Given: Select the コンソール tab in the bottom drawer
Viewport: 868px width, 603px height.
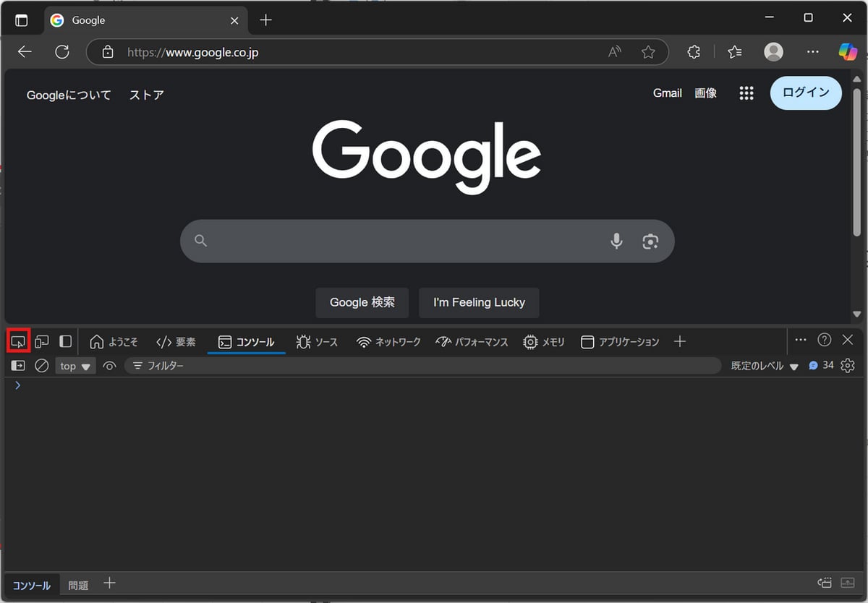Looking at the screenshot, I should tap(32, 585).
